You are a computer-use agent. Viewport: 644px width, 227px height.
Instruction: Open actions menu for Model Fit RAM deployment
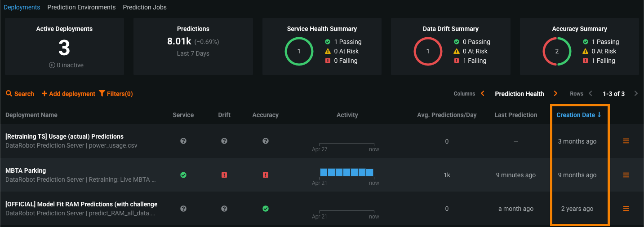(x=626, y=209)
